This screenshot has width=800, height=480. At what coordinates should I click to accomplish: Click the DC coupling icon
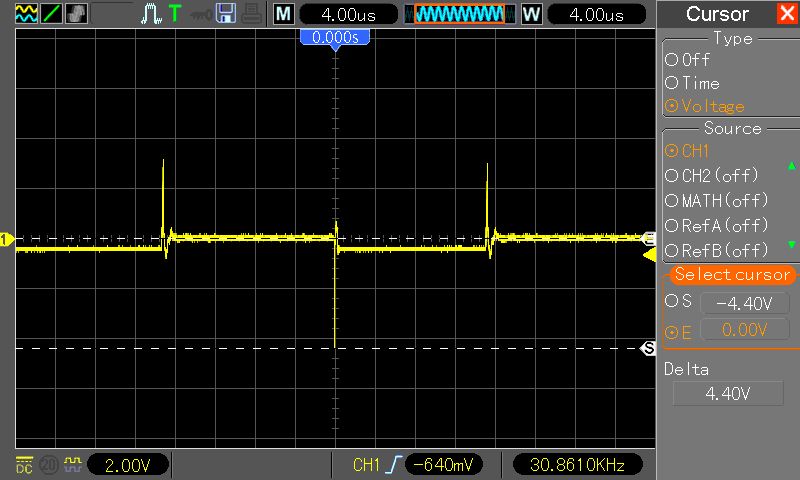[24, 465]
